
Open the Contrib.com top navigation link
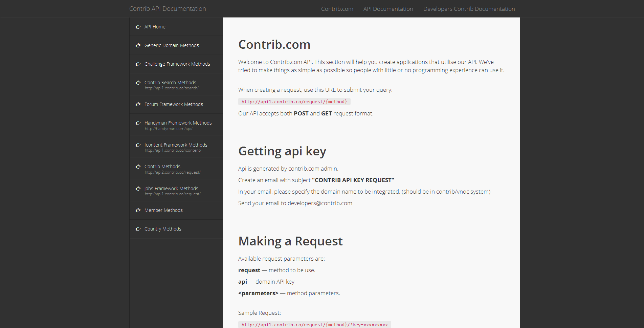point(337,9)
